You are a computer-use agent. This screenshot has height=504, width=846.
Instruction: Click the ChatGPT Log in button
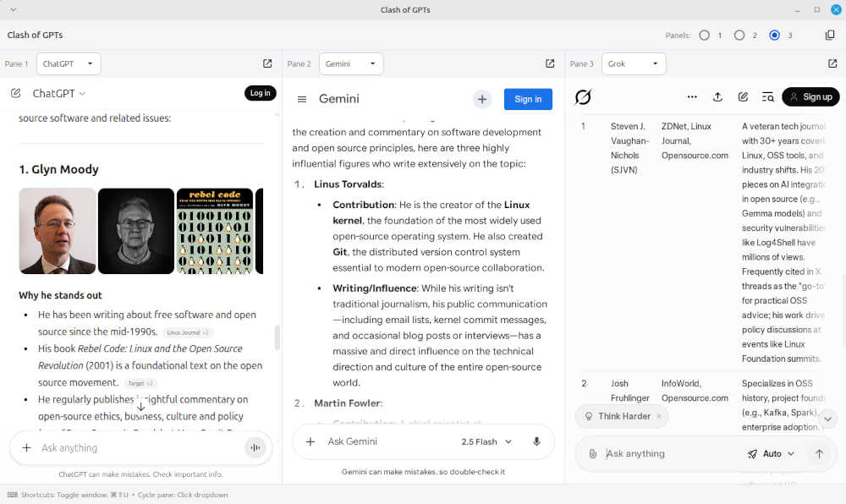pyautogui.click(x=260, y=93)
